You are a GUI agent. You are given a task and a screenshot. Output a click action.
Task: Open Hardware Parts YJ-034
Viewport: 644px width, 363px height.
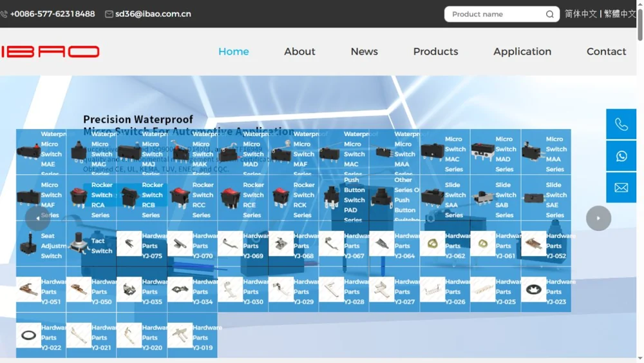coord(192,289)
